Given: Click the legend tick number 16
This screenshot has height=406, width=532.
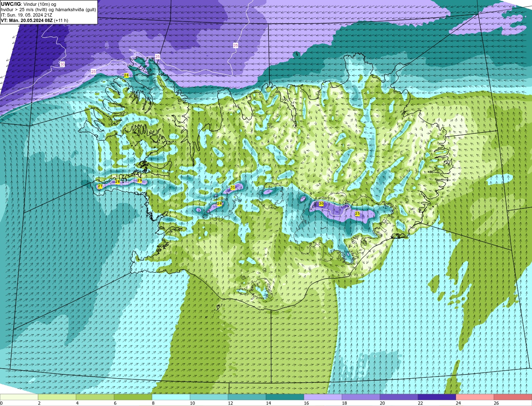Looking at the screenshot, I should (x=306, y=403).
